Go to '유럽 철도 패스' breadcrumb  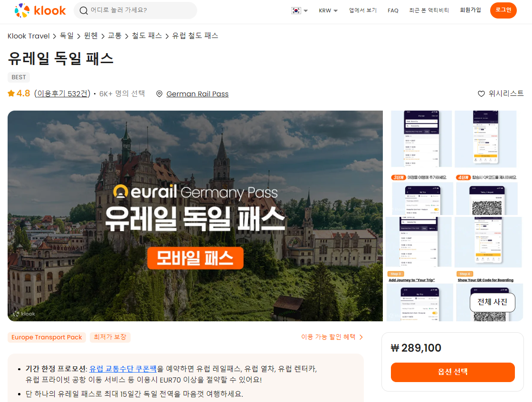tap(195, 36)
